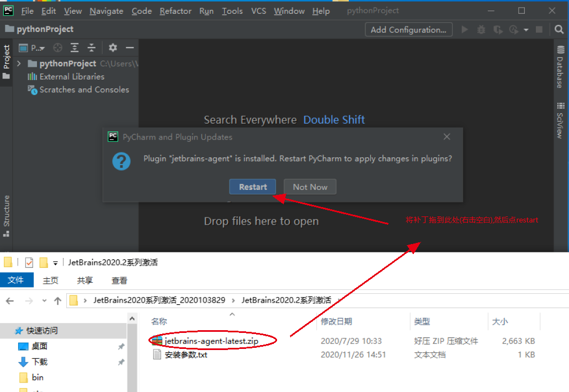Open the Help menu
The height and width of the screenshot is (392, 569).
click(321, 11)
